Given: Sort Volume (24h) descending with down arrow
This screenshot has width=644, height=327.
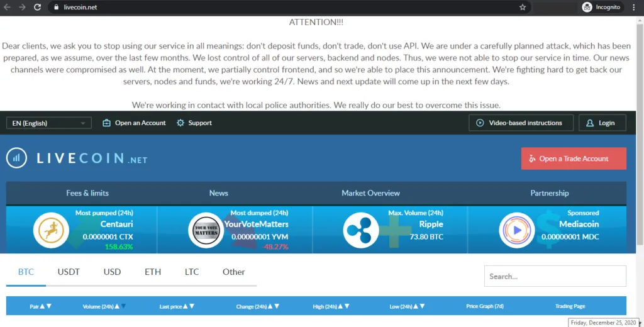Looking at the screenshot, I should click(x=124, y=306).
